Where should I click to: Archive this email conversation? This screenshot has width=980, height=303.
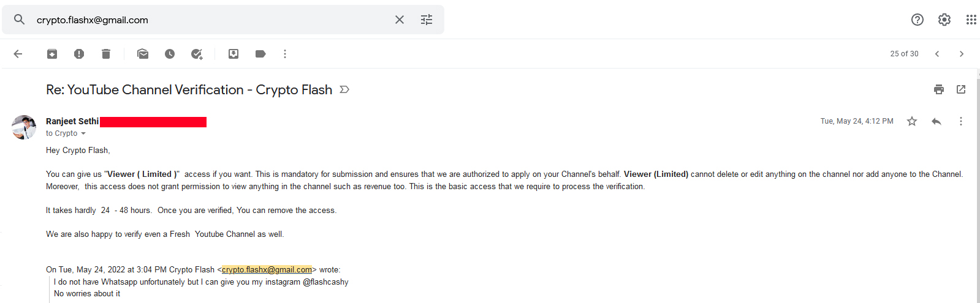(52, 54)
